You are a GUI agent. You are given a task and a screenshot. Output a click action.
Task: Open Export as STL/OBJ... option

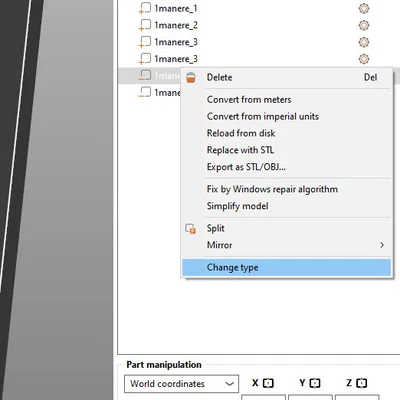point(286,167)
